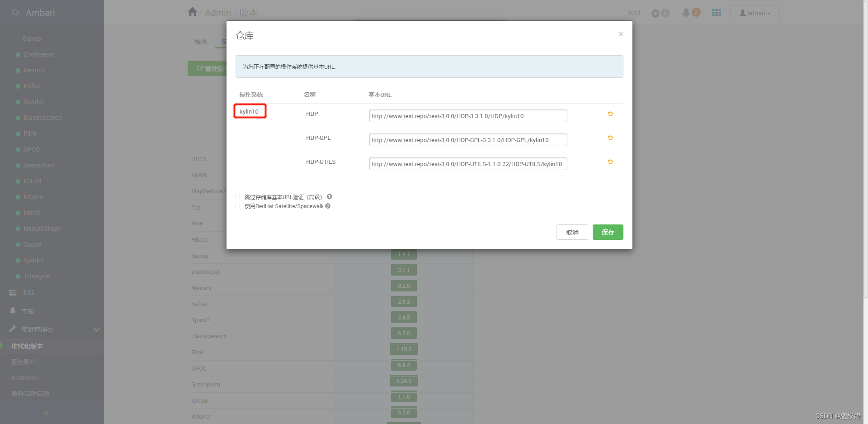Click the ZooKeeper 3.7.1 version badge
Viewport: 868px width, 424px height.
pyautogui.click(x=404, y=270)
